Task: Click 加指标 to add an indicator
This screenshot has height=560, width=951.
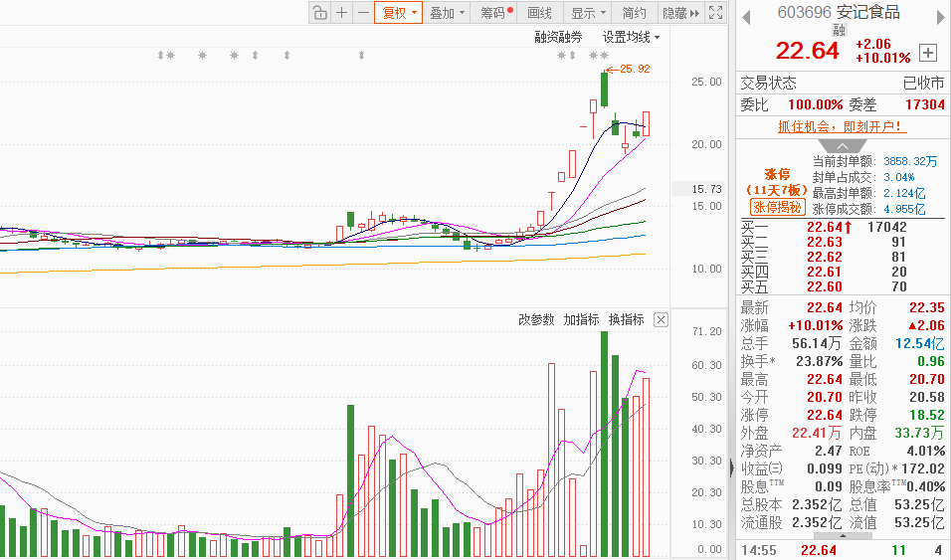Action: 582,319
